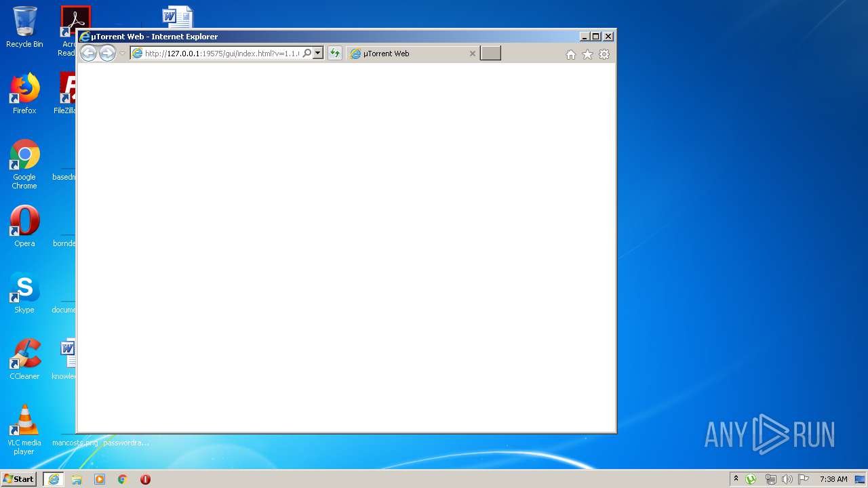Viewport: 868px width, 488px height.
Task: Close the Internet Explorer window
Action: pos(608,37)
